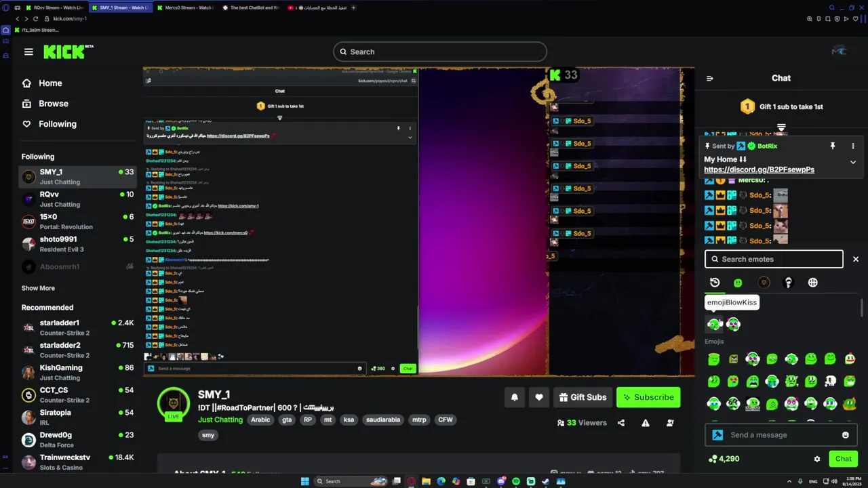Reload the page

click(35, 19)
